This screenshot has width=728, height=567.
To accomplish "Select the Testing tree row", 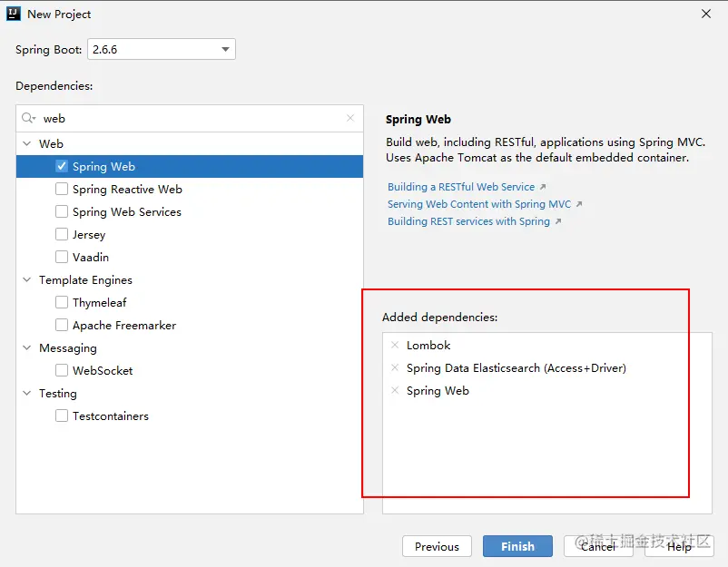I will pyautogui.click(x=190, y=393).
